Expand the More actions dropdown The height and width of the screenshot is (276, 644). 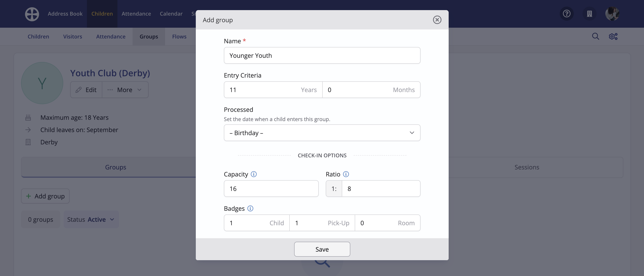click(x=125, y=90)
